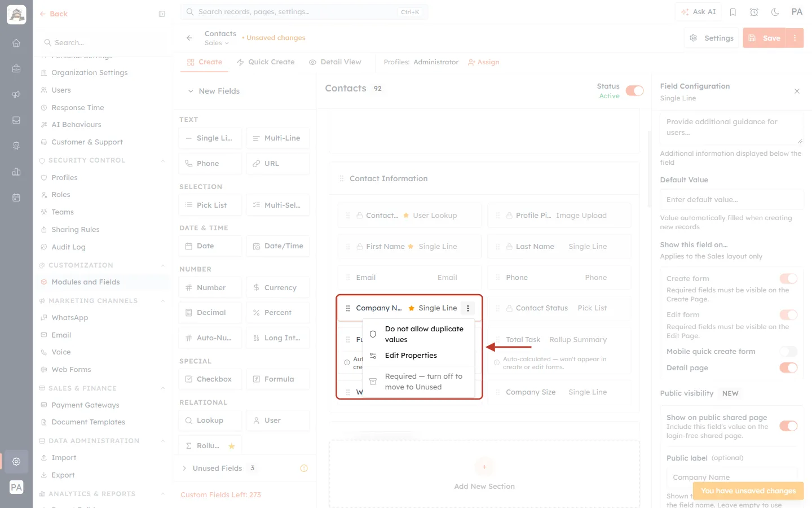Image resolution: width=812 pixels, height=508 pixels.
Task: Open the reminders alarm clock icon
Action: point(754,12)
